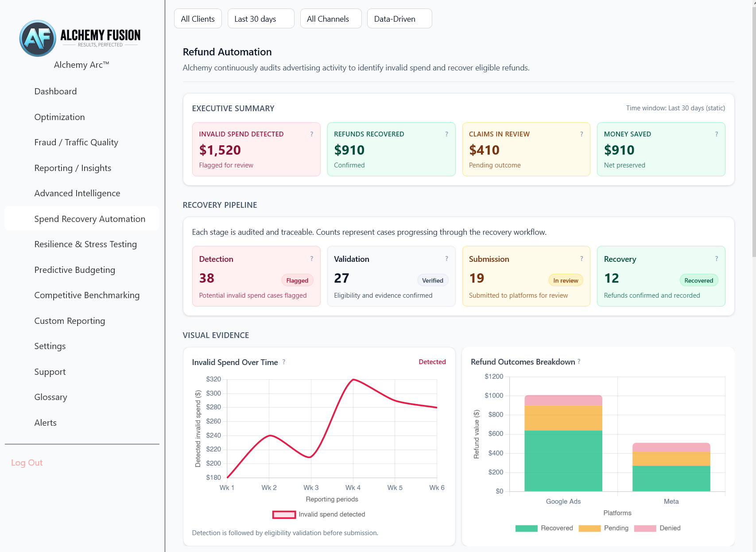
Task: Toggle Invalid spend detected legend series
Action: tap(319, 514)
